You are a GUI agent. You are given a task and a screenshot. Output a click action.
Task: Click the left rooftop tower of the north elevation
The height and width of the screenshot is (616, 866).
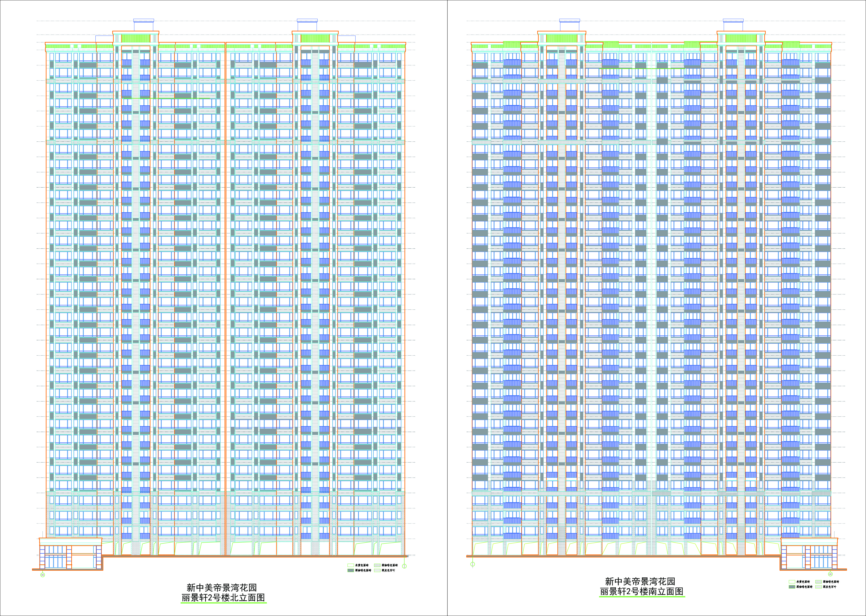coord(143,25)
